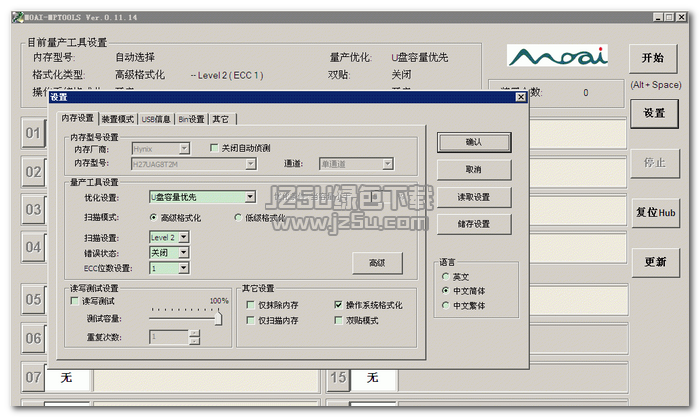Click the port 07 slot button
The image size is (700, 417).
click(x=33, y=377)
